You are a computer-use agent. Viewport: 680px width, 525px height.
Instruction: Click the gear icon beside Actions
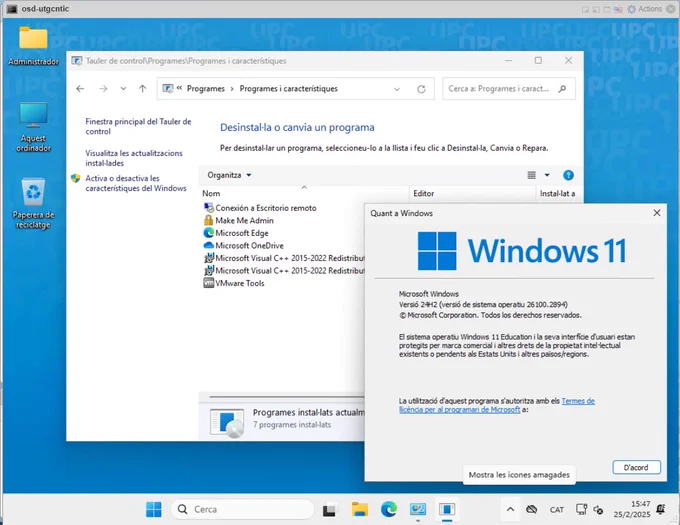click(x=631, y=9)
